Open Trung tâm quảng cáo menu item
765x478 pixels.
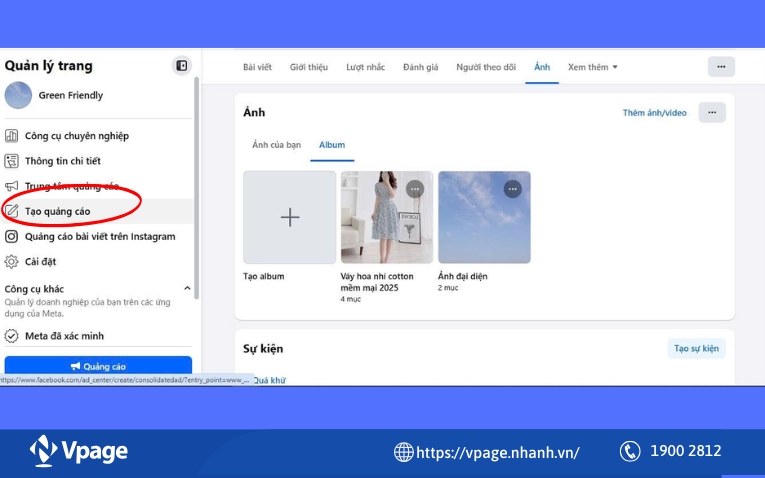pyautogui.click(x=97, y=186)
